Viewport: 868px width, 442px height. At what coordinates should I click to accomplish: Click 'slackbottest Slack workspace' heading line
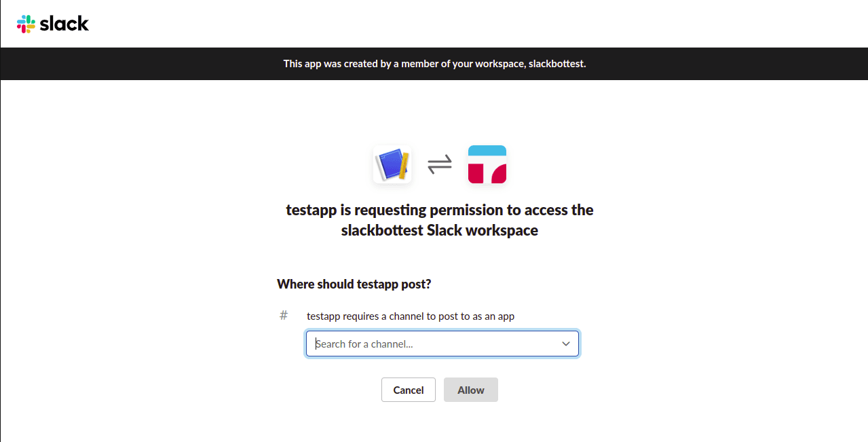click(x=439, y=230)
